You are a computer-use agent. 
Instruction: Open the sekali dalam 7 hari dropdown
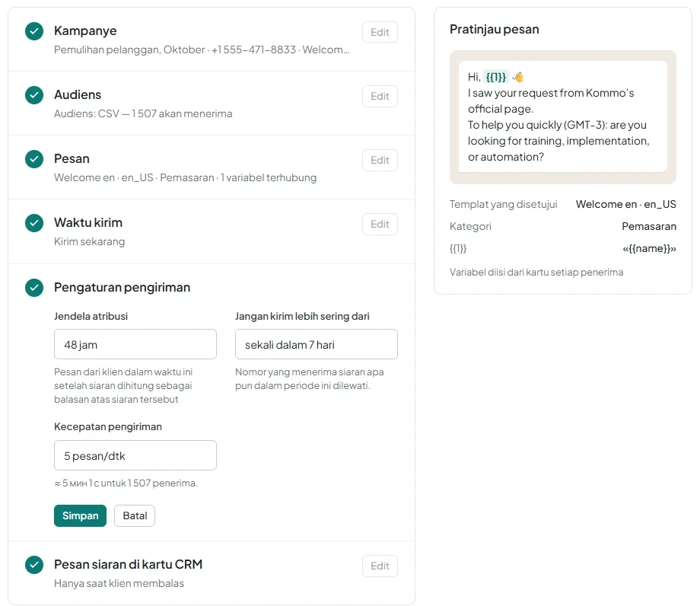click(316, 344)
